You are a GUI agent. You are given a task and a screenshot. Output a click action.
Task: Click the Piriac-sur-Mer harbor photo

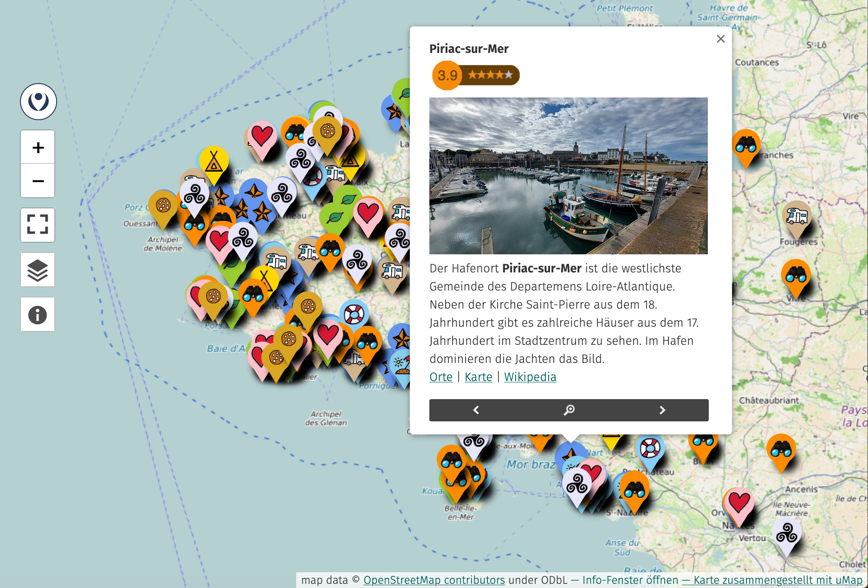569,176
